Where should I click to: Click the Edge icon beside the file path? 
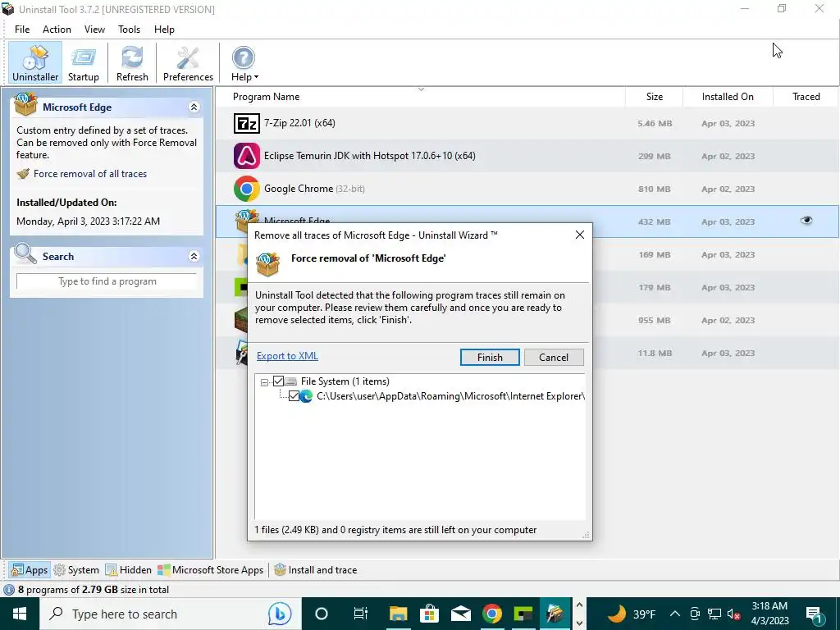click(x=306, y=396)
